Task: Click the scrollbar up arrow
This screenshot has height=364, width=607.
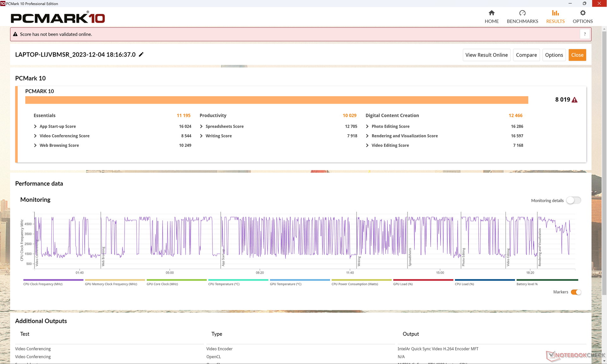Action: tap(604, 29)
